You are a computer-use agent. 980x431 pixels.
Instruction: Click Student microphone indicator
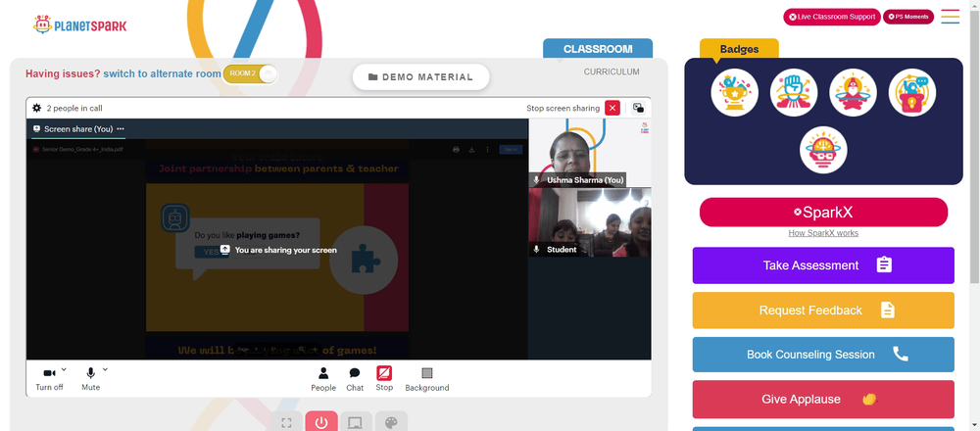pyautogui.click(x=536, y=249)
